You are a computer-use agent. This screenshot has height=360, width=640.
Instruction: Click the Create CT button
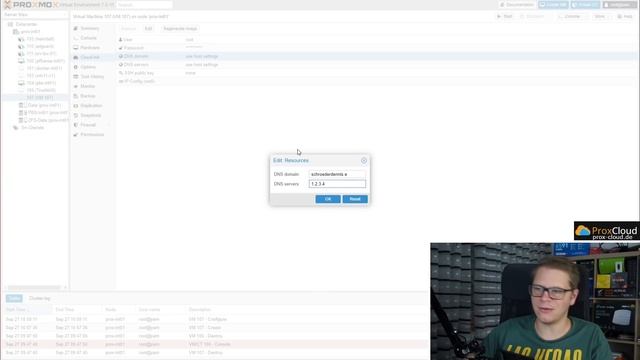(585, 5)
